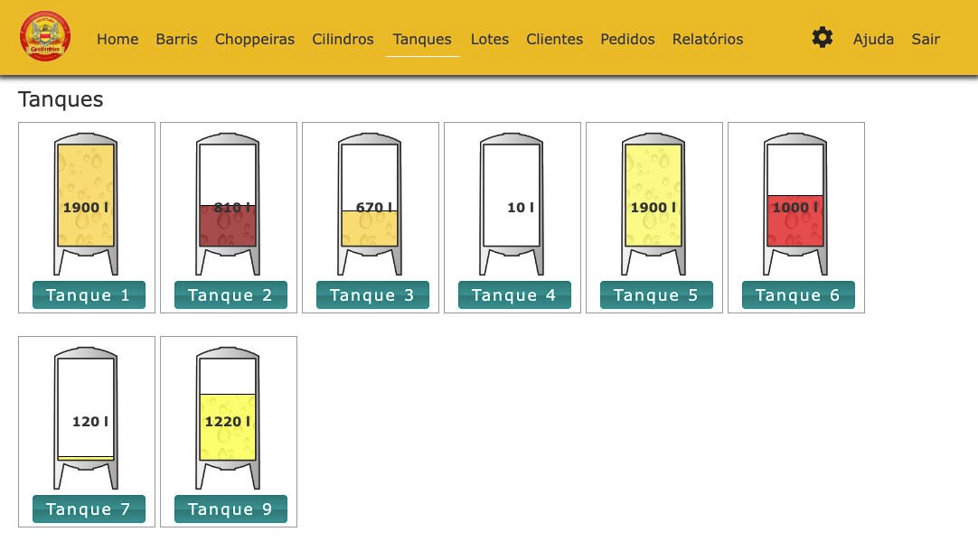Go to the Choppeiras page
978x560 pixels.
click(x=255, y=39)
